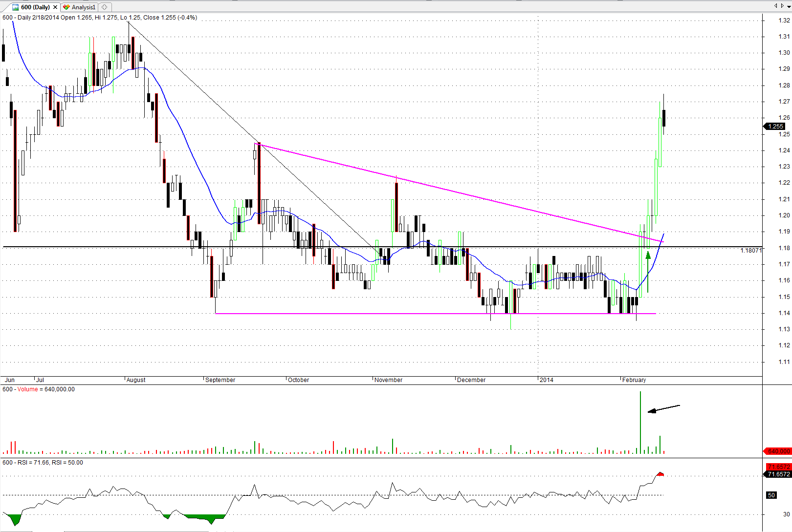Click the February label on the time axis

634,380
